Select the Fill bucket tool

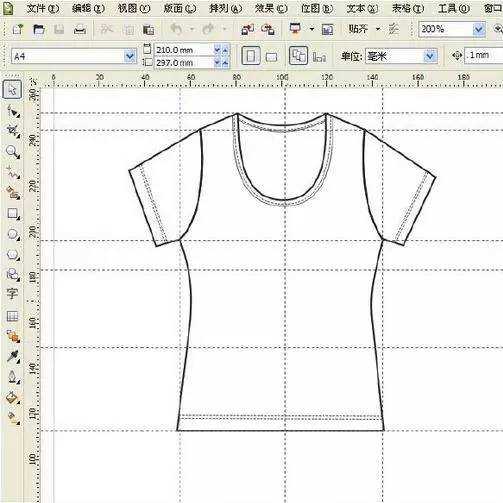click(x=12, y=397)
